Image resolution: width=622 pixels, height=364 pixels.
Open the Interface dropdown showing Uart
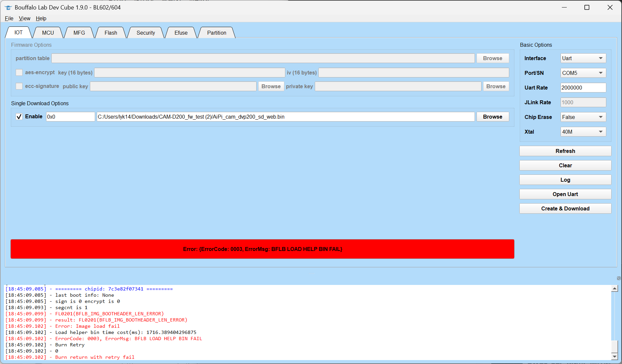[x=583, y=58]
